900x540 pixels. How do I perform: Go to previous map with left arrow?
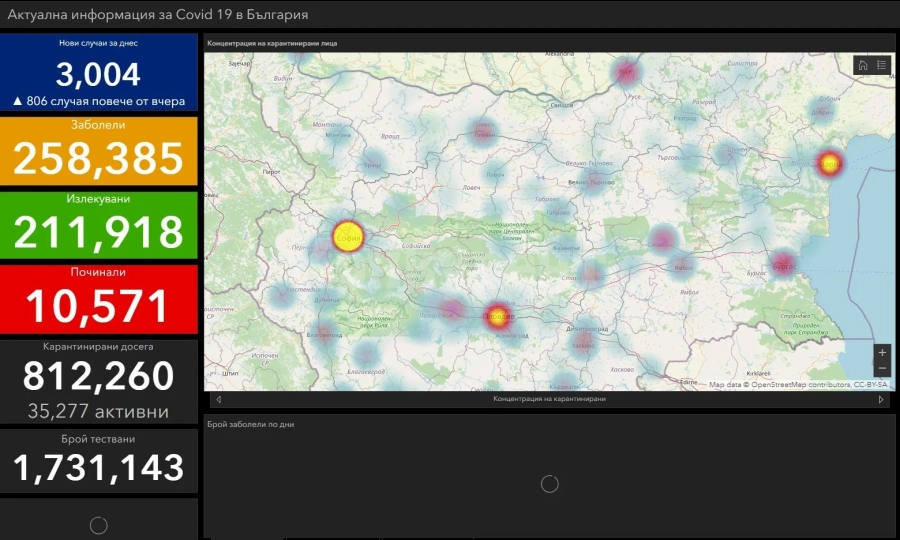click(x=219, y=399)
